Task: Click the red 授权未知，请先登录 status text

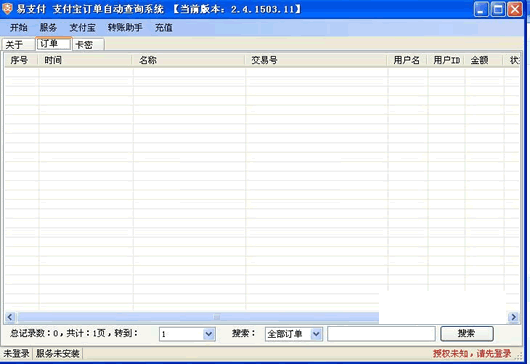Action: (x=472, y=354)
